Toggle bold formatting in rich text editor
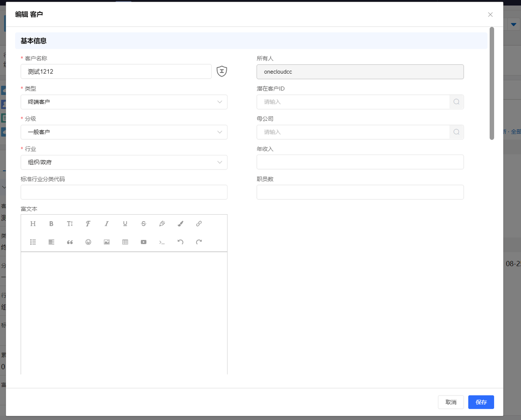The height and width of the screenshot is (420, 521). click(51, 224)
